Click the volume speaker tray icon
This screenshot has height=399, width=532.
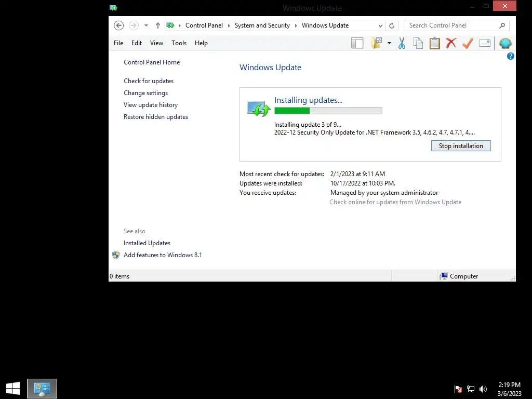483,389
